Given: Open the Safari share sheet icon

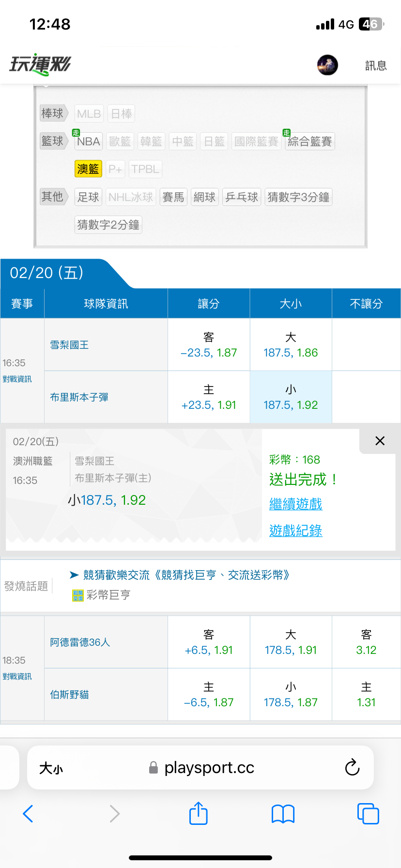Looking at the screenshot, I should click(x=199, y=814).
